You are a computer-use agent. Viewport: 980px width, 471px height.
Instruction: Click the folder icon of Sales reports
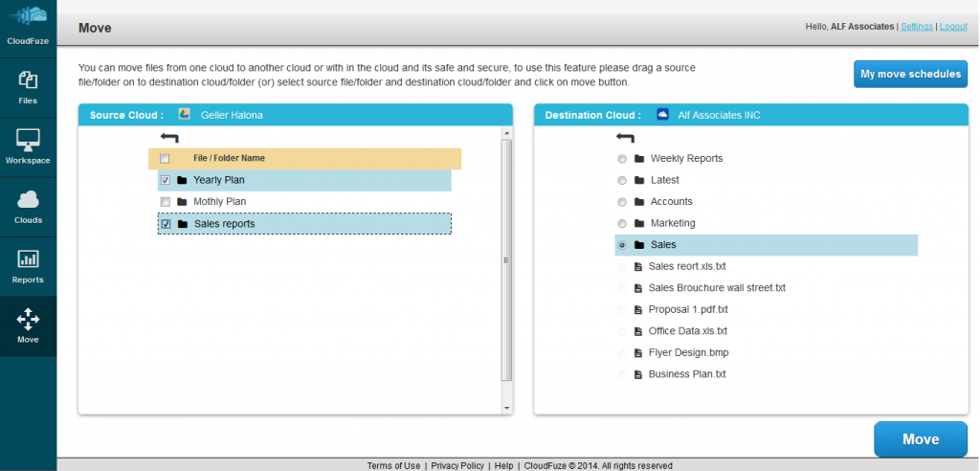click(x=183, y=224)
